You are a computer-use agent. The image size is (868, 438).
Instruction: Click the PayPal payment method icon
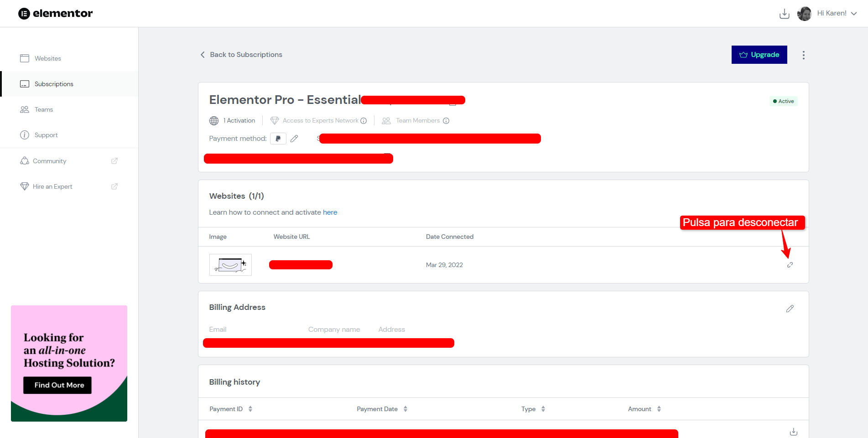[x=278, y=139]
